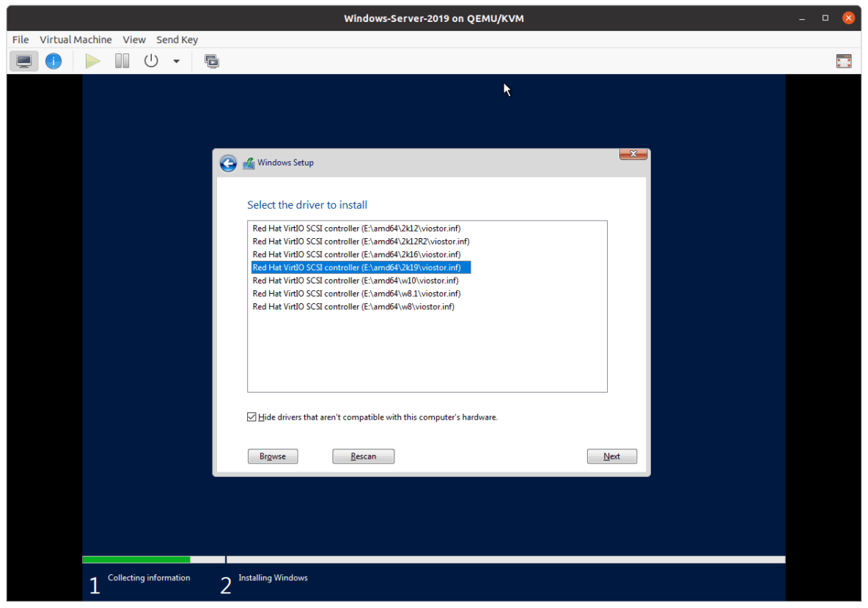Click the Browse button

272,456
